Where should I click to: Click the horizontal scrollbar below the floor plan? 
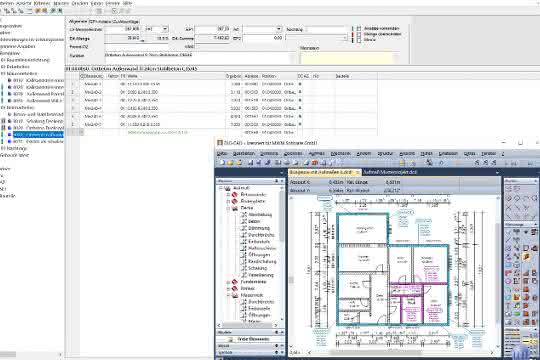click(375, 352)
